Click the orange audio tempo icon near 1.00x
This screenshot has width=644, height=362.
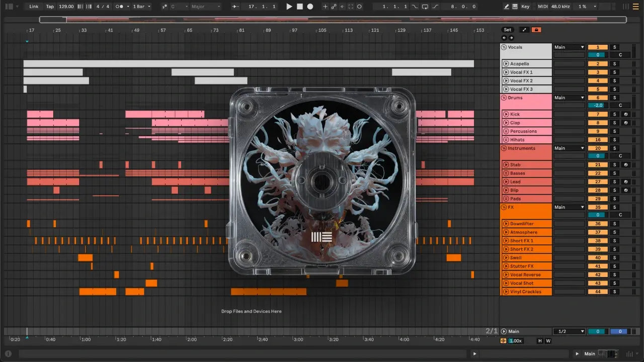point(503,341)
